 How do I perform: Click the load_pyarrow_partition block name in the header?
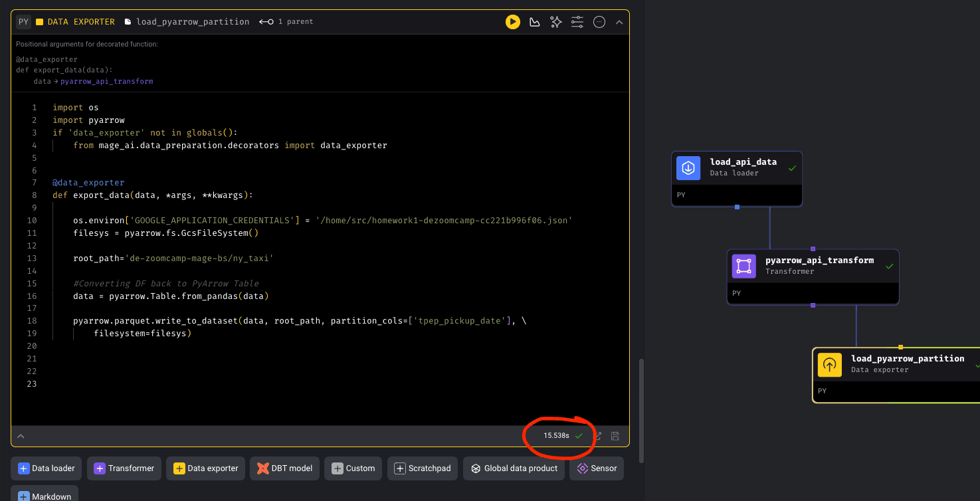point(193,22)
